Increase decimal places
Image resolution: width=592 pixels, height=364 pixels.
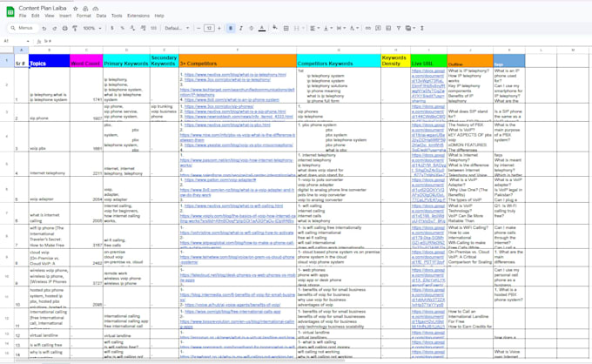(x=143, y=29)
